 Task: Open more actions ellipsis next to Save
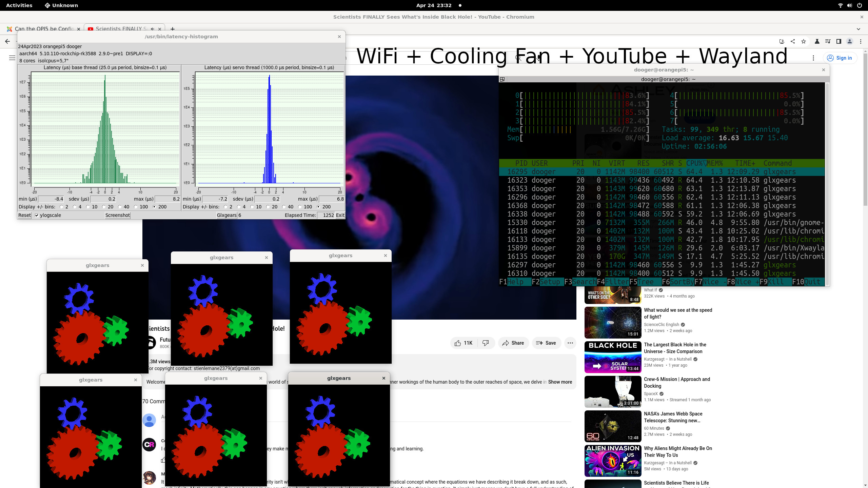coord(570,343)
